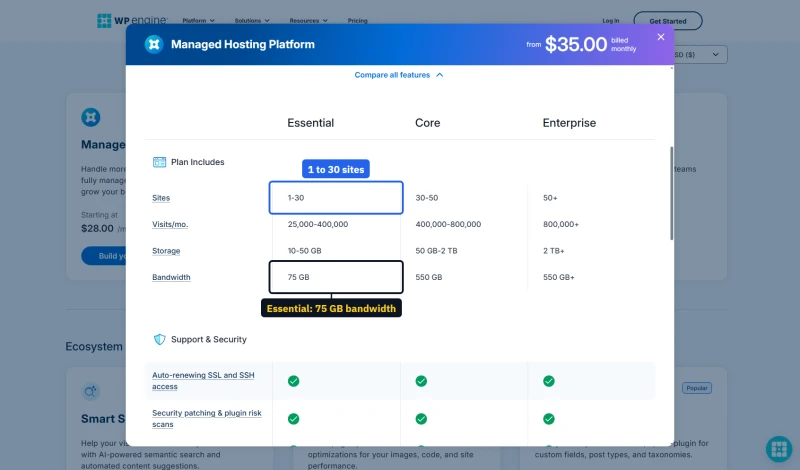
Task: Click the Enterprise column heading
Action: tap(569, 123)
